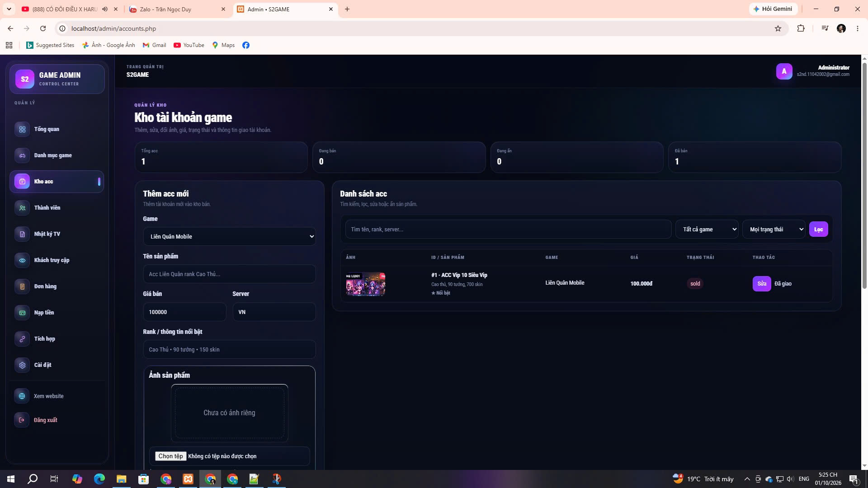Click the Rank / thông tin nổi bật field
This screenshot has height=488, width=868.
[x=229, y=350]
